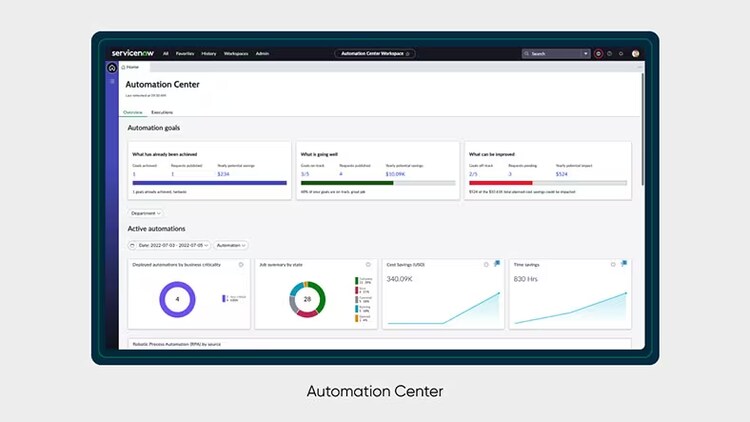Click the 2/5 goals off track value
The height and width of the screenshot is (422, 750).
474,174
